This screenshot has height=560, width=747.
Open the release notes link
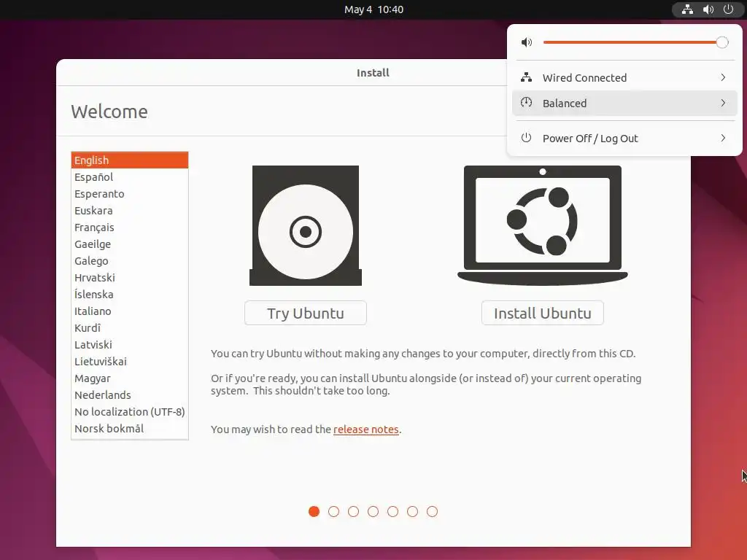[366, 429]
